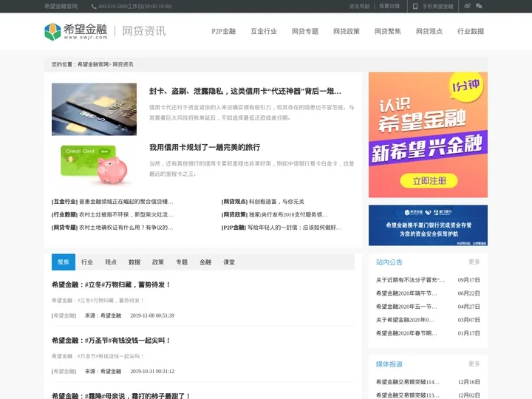Open 手机希望金融 link

[x=437, y=6]
